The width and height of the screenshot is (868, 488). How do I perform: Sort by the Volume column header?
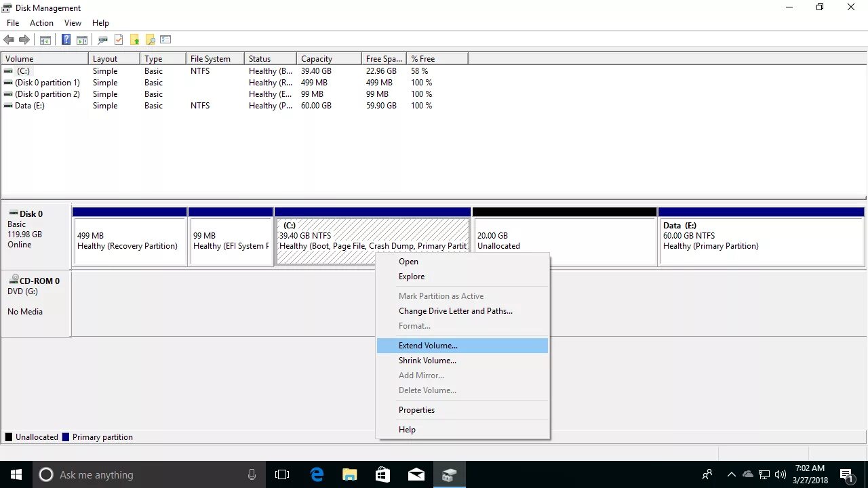click(x=45, y=59)
